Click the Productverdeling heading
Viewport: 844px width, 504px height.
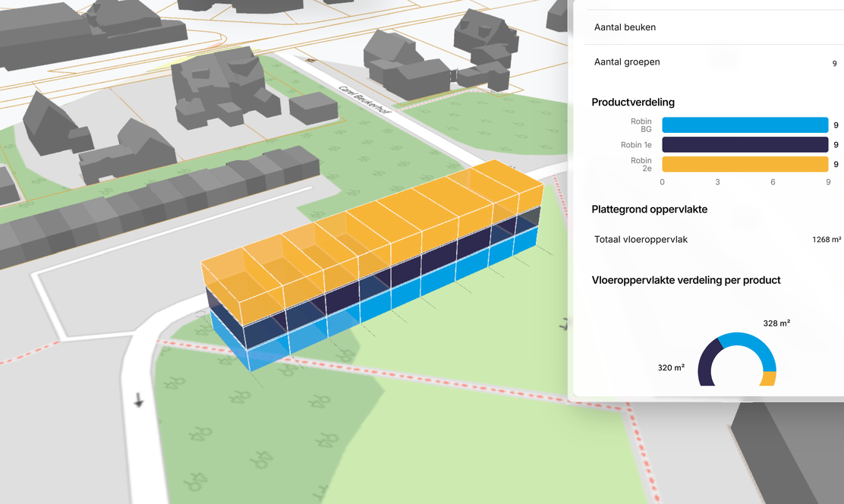point(633,102)
